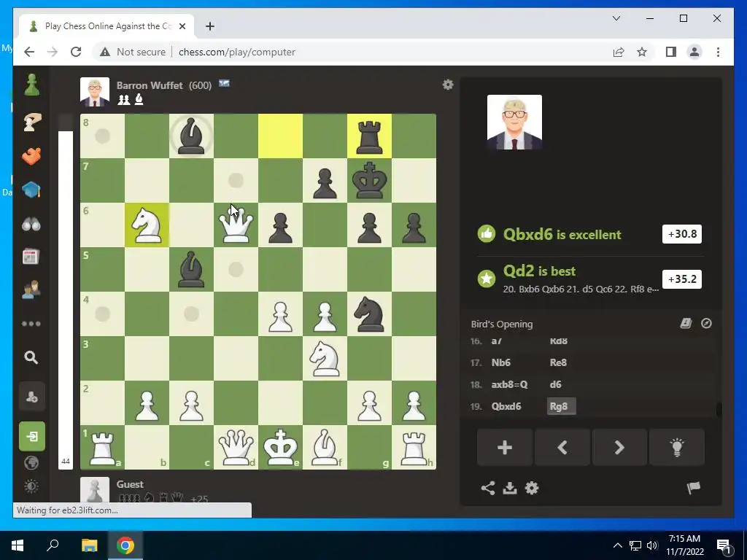Go back one move with left arrow
The height and width of the screenshot is (560, 747).
click(562, 447)
